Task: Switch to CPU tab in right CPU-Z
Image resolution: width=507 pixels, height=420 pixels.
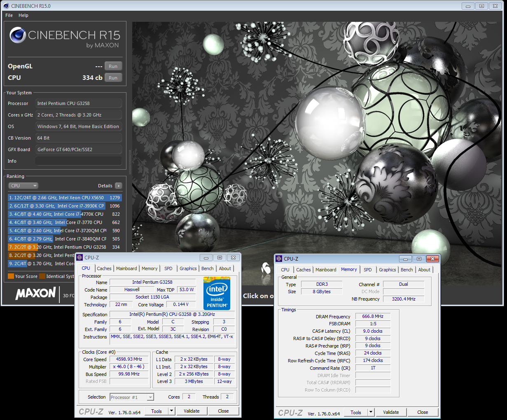Action: tap(285, 270)
